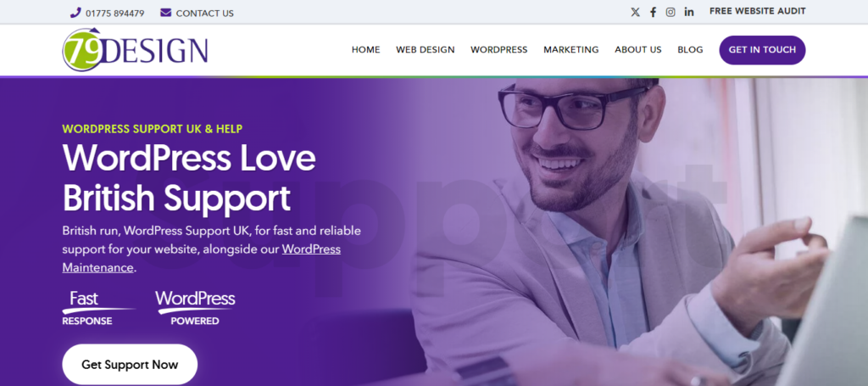Follow the WordPress Maintenance link
868x386 pixels.
coord(202,258)
